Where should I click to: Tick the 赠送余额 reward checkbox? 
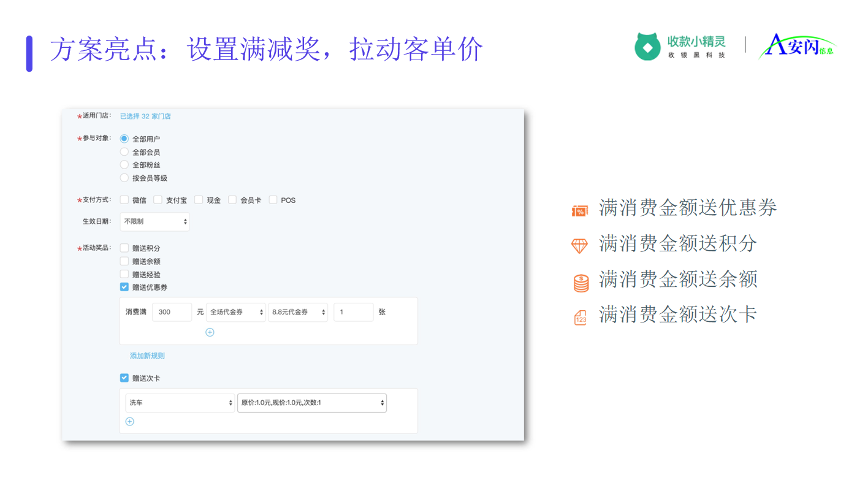[x=124, y=261]
